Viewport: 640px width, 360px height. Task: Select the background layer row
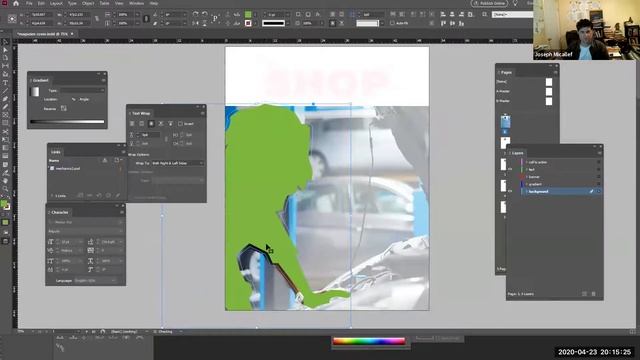tap(561, 191)
